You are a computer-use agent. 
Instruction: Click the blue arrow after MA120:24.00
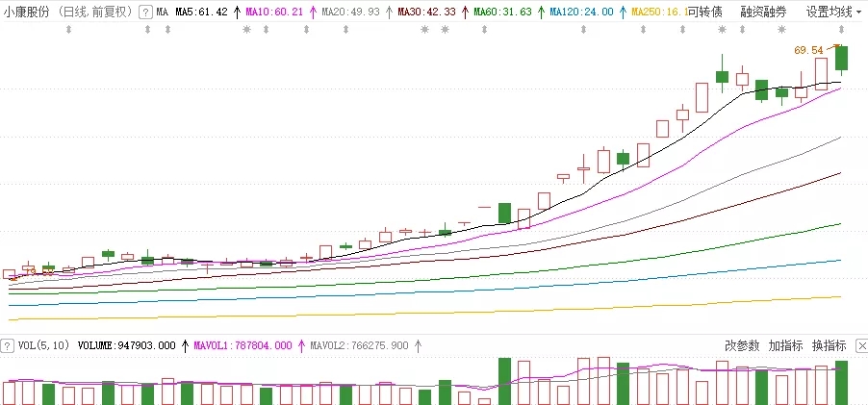pos(623,12)
